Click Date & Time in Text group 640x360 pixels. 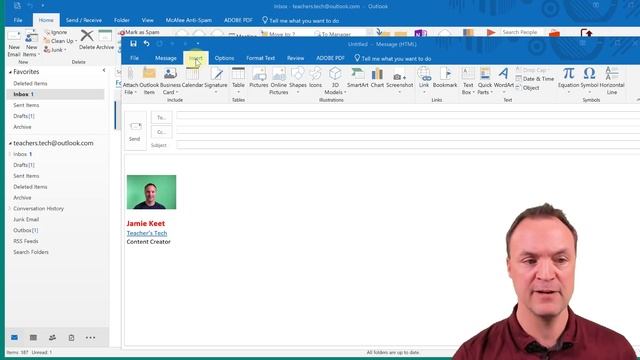(x=535, y=79)
